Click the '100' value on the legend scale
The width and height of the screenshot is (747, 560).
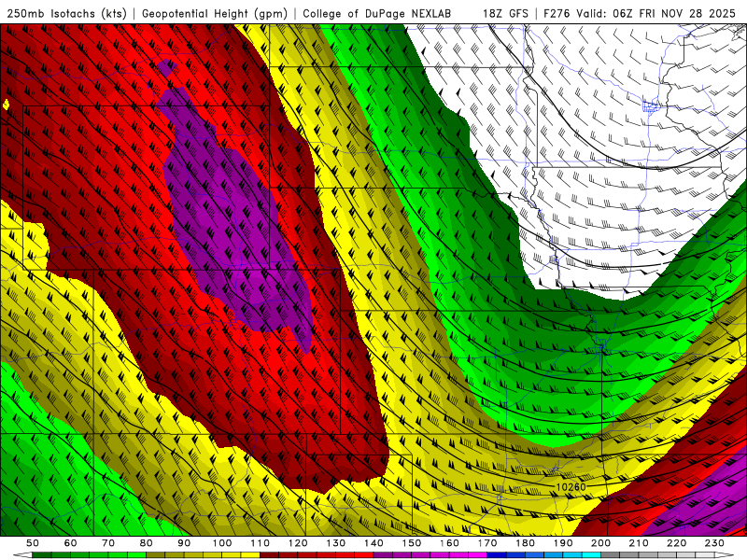tap(222, 543)
